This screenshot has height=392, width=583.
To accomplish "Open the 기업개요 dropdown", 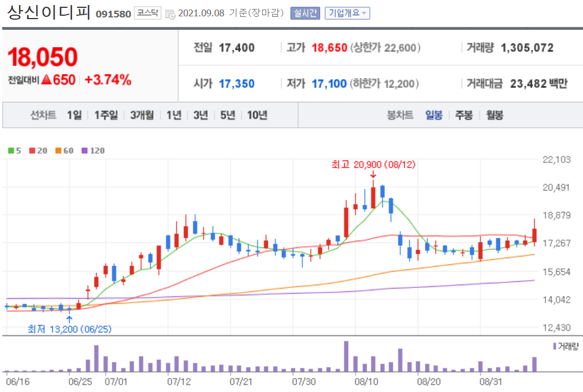I will tap(347, 13).
